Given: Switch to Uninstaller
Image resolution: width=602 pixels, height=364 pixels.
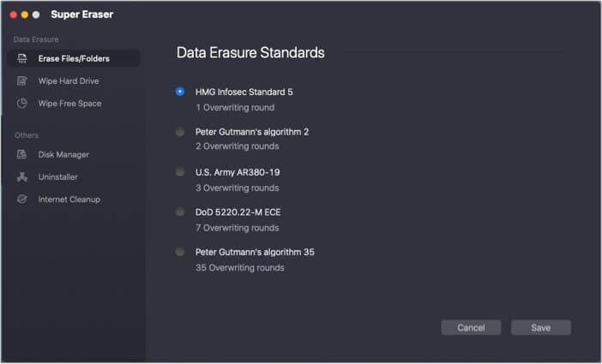Looking at the screenshot, I should tap(74, 176).
